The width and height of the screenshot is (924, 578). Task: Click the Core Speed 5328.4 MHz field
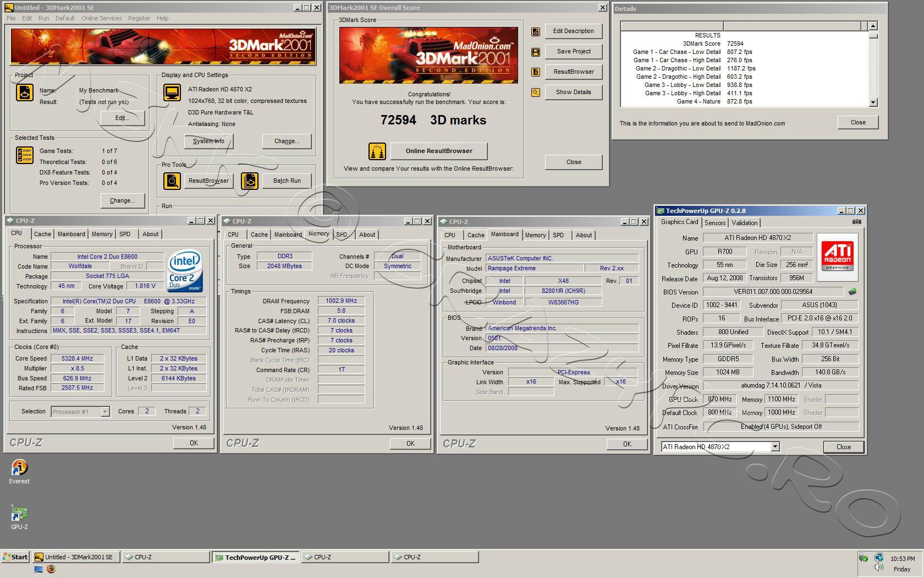[78, 358]
